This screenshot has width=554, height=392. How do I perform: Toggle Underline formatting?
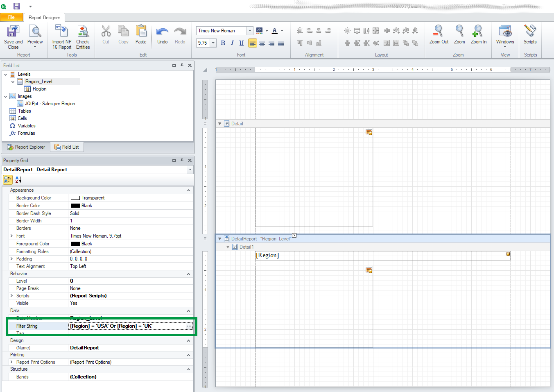tap(242, 43)
